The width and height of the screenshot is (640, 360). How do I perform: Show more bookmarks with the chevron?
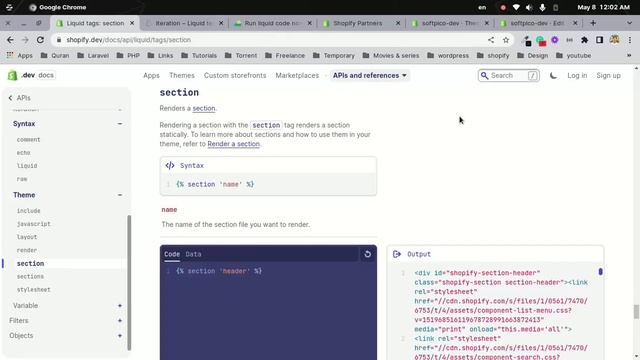point(629,55)
